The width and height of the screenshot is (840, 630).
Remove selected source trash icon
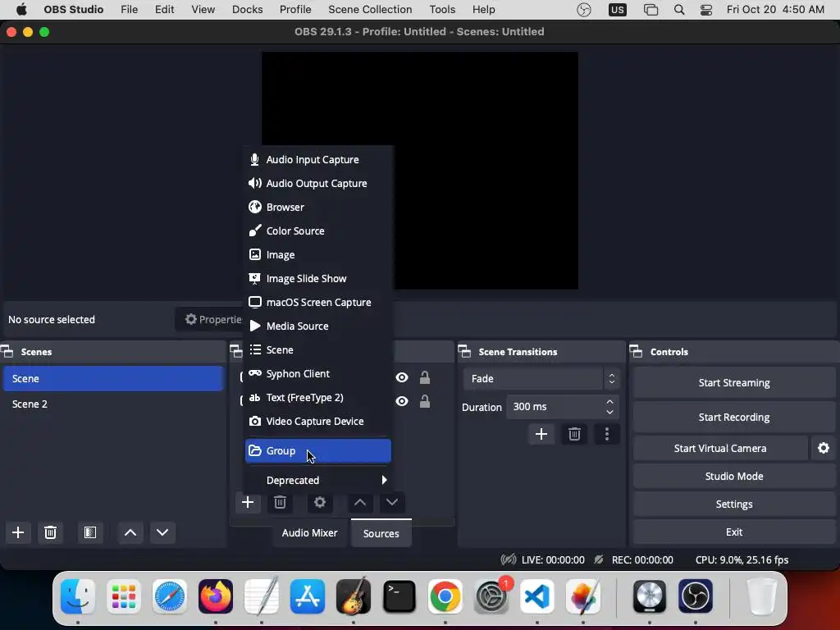tap(280, 503)
